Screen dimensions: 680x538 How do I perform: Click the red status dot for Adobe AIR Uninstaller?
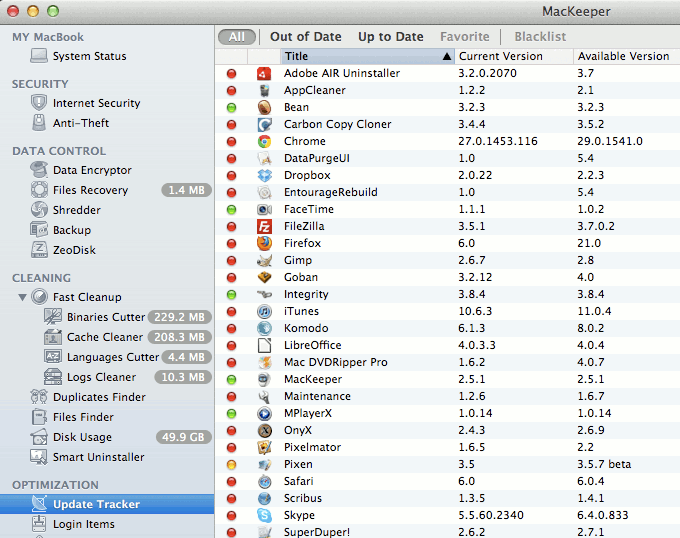pyautogui.click(x=232, y=73)
